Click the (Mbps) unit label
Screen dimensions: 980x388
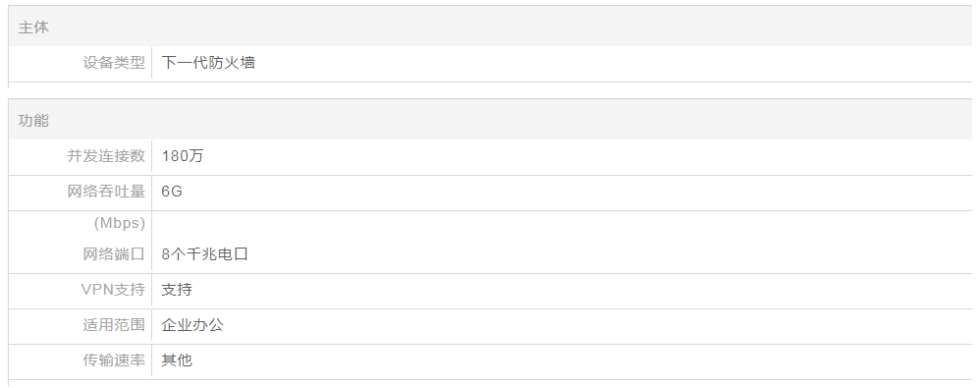120,223
